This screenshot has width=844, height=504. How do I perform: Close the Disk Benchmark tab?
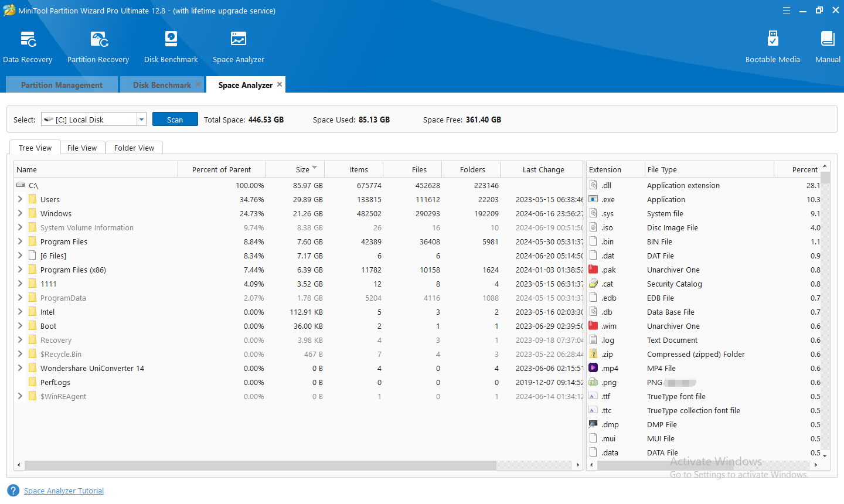pyautogui.click(x=198, y=84)
